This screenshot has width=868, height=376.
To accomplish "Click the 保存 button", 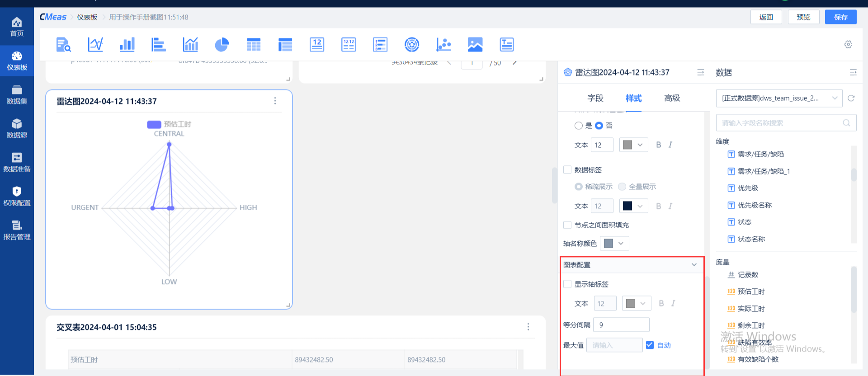I will coord(841,17).
